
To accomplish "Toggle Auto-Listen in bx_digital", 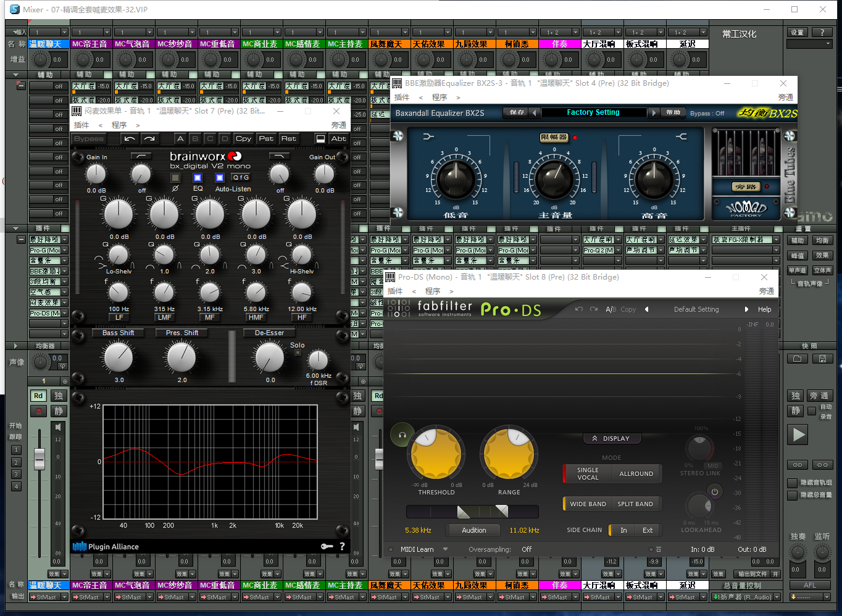I will [220, 178].
